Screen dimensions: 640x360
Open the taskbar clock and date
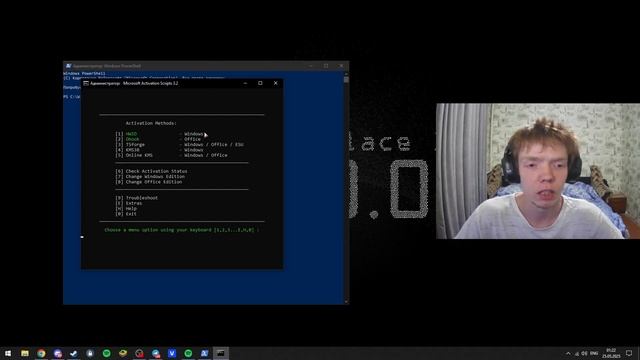[611, 353]
